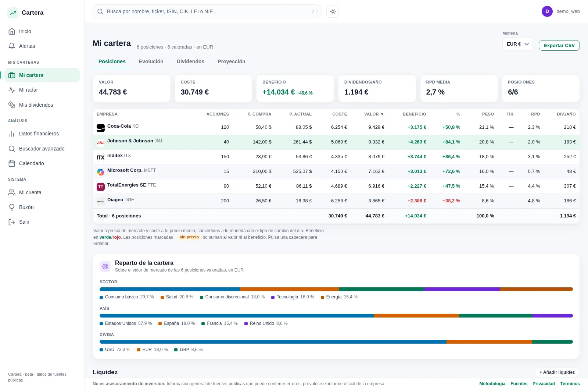This screenshot has width=588, height=390.
Task: Open the Alertas bell icon
Action: (x=12, y=46)
